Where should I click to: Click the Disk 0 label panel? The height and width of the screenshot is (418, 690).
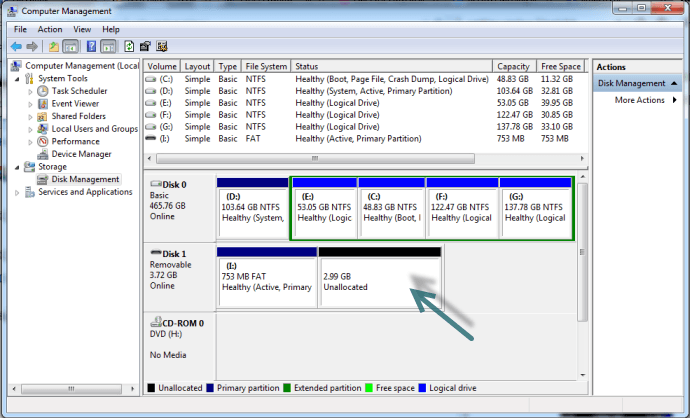(180, 208)
